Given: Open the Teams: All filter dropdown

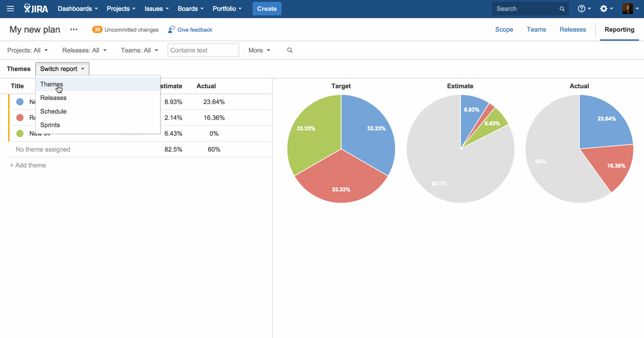Looking at the screenshot, I should 139,50.
